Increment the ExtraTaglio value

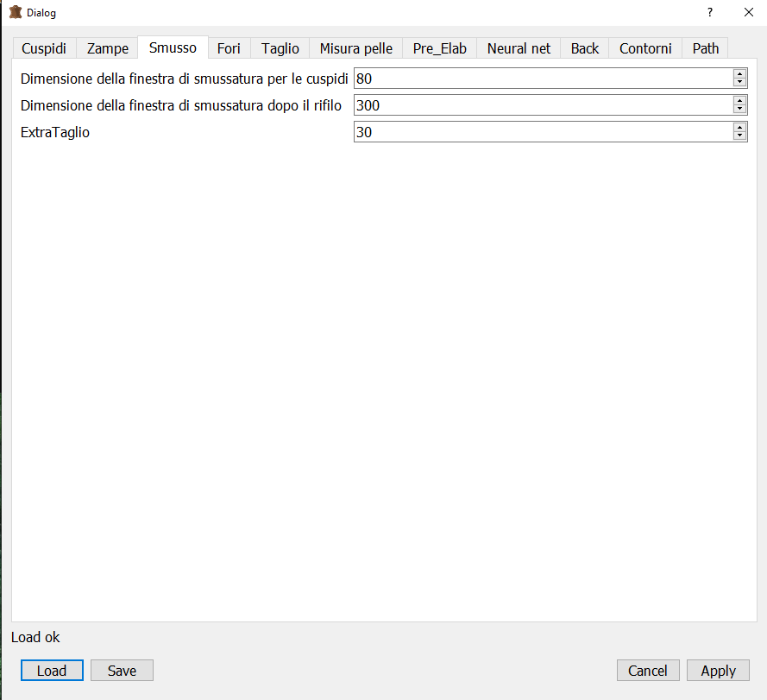pos(739,128)
